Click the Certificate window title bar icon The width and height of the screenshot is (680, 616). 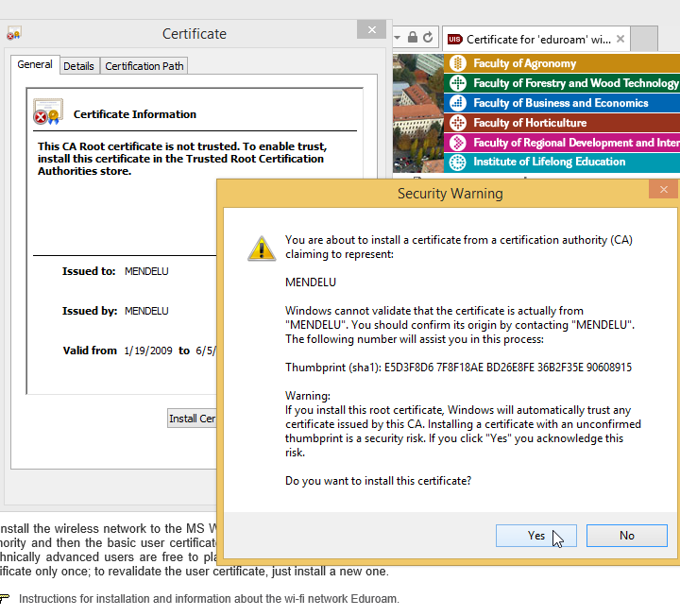click(13, 33)
